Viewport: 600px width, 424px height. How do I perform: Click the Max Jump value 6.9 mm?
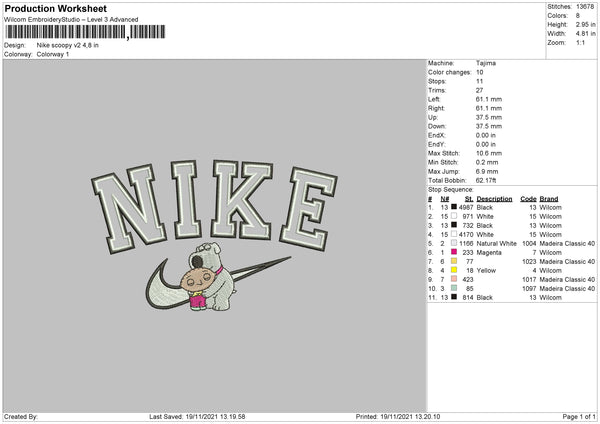click(487, 171)
